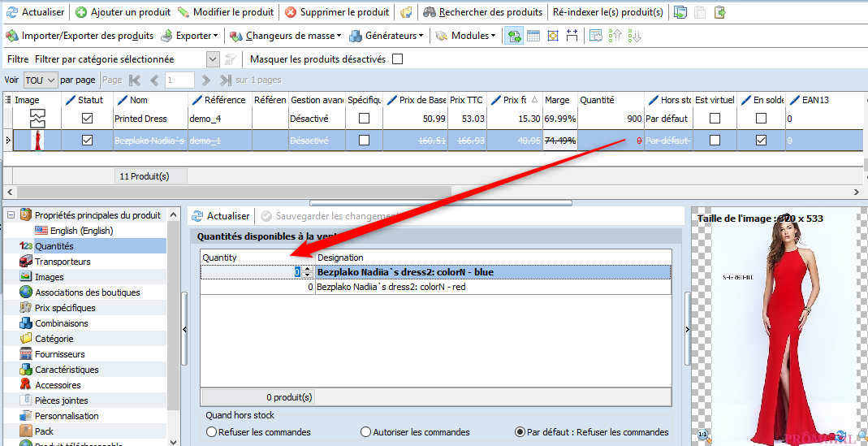This screenshot has width=868, height=446.
Task: Uncheck Statut checkbox for Bezplako product
Action: click(87, 141)
